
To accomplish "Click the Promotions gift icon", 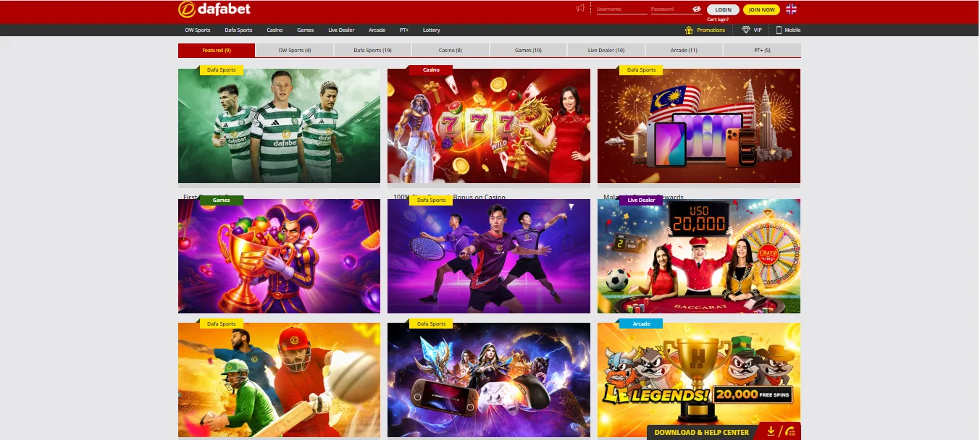I will [689, 30].
